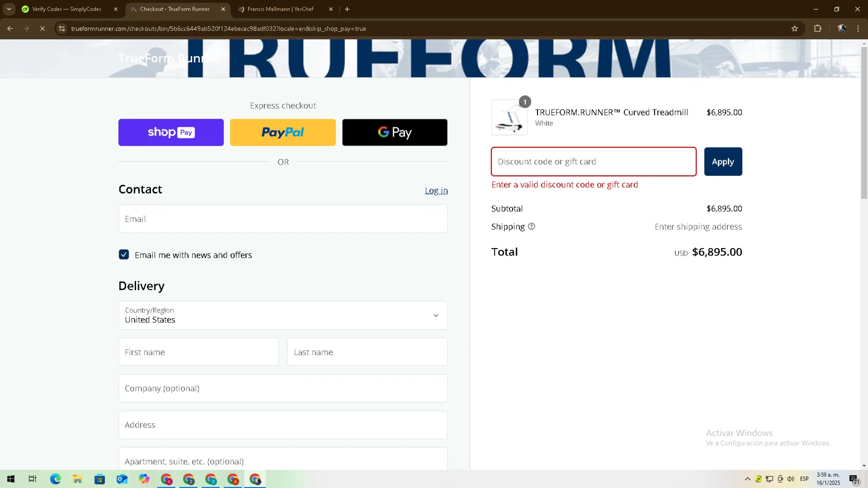Bookmark this page with the star icon
The height and width of the screenshot is (488, 868).
coord(795,28)
